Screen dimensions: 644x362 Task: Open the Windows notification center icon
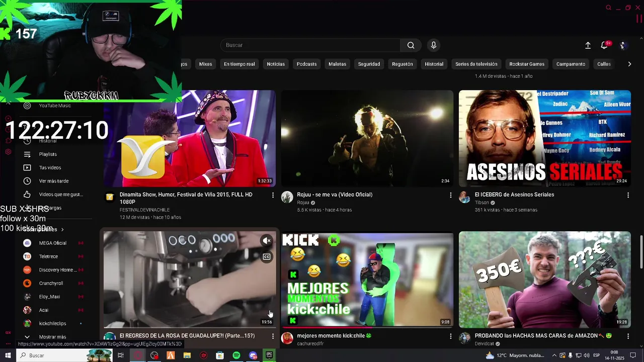click(x=633, y=355)
